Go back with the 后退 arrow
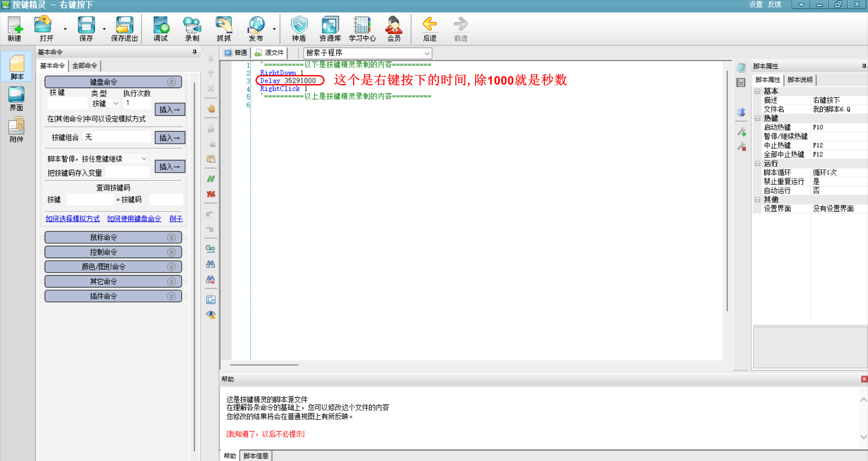This screenshot has height=461, width=868. (x=429, y=29)
